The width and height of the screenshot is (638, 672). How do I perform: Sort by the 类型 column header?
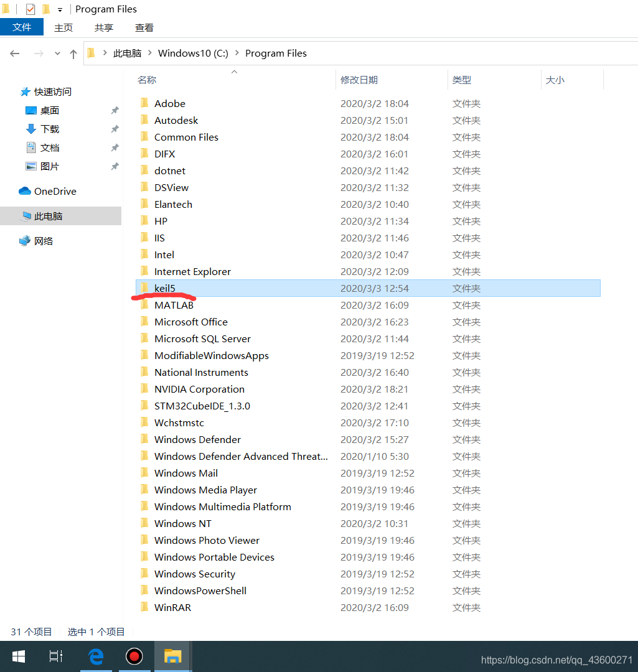(x=462, y=80)
